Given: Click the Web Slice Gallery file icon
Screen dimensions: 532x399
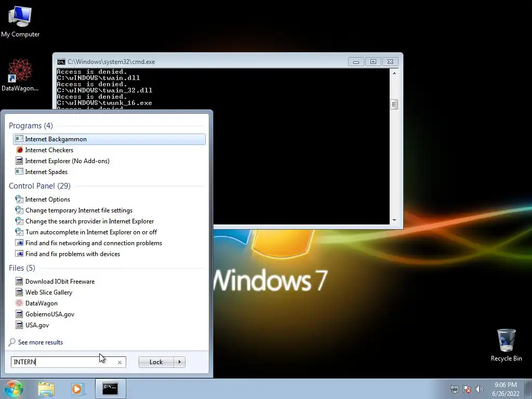Looking at the screenshot, I should 19,292.
